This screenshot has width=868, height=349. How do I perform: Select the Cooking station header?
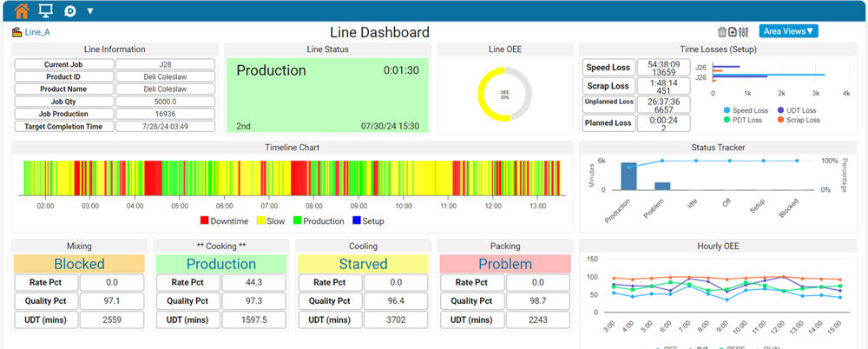pyautogui.click(x=221, y=246)
